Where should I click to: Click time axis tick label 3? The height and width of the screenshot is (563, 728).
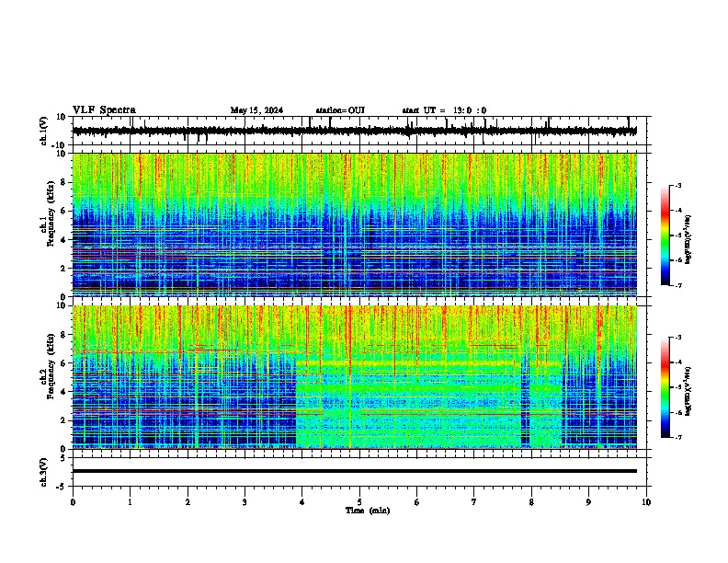(x=245, y=502)
